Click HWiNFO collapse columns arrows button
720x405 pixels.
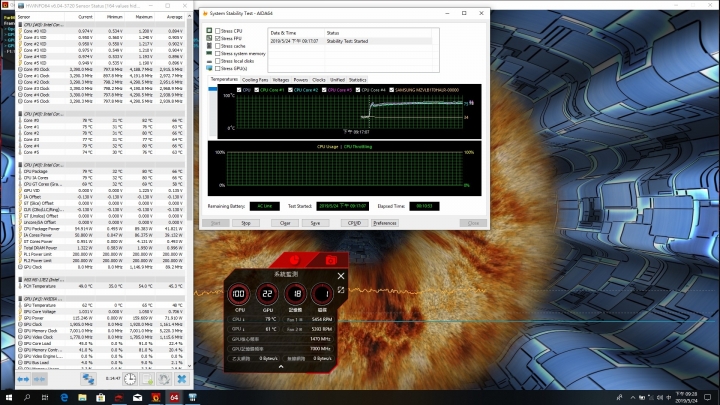click(x=40, y=379)
